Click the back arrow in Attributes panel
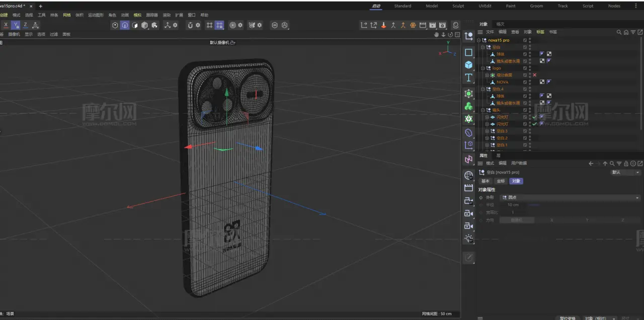 (x=591, y=163)
